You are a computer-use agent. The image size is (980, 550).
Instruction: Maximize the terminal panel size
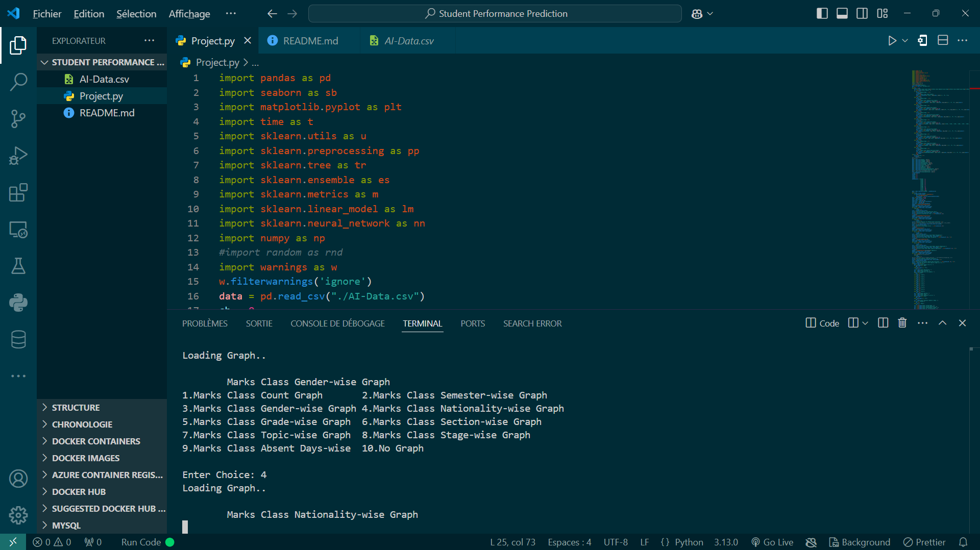click(943, 323)
